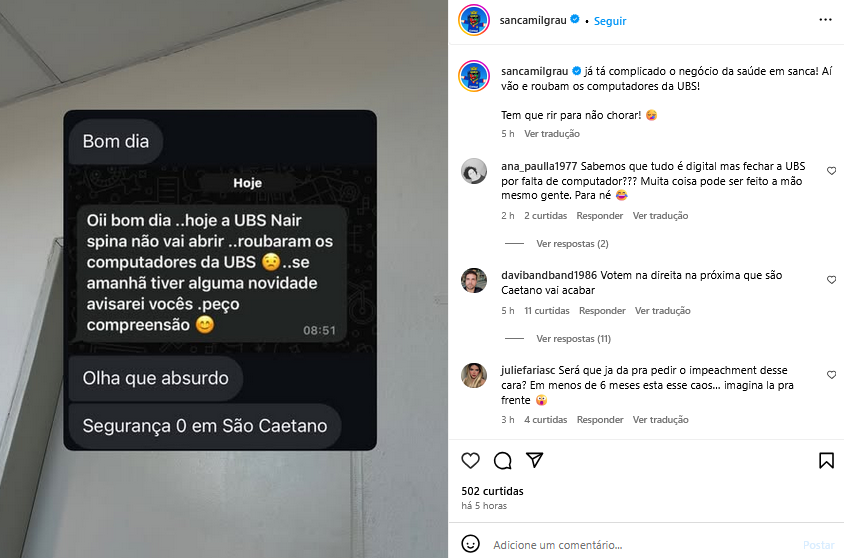844x558 pixels.
Task: Like the post with the heart icon
Action: pyautogui.click(x=470, y=461)
